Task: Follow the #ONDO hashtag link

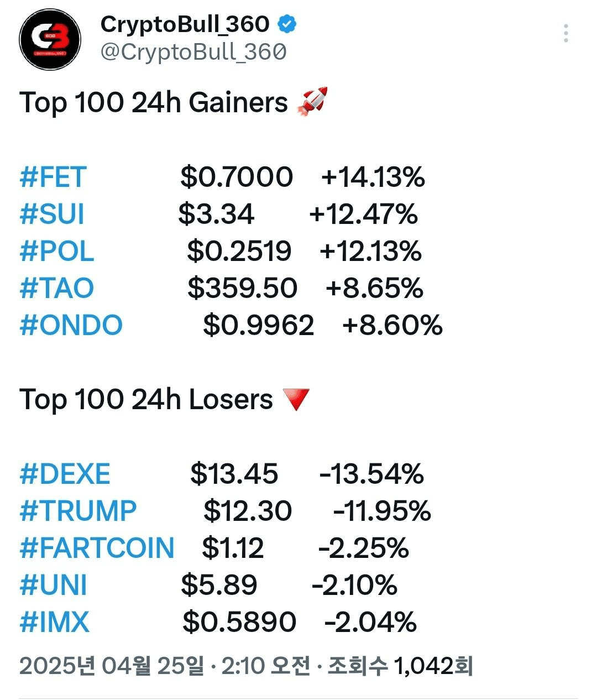Action: (x=71, y=325)
